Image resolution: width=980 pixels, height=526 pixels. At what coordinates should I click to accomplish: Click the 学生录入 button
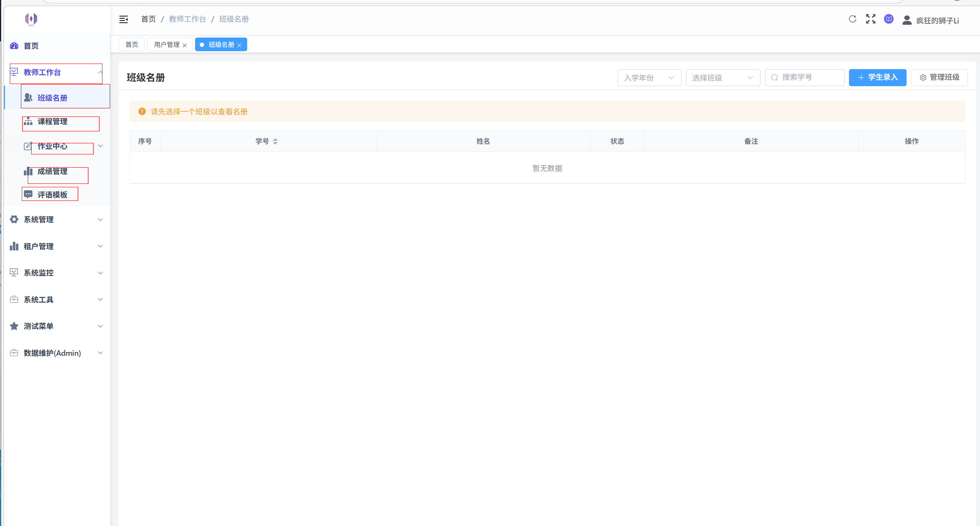pyautogui.click(x=877, y=78)
